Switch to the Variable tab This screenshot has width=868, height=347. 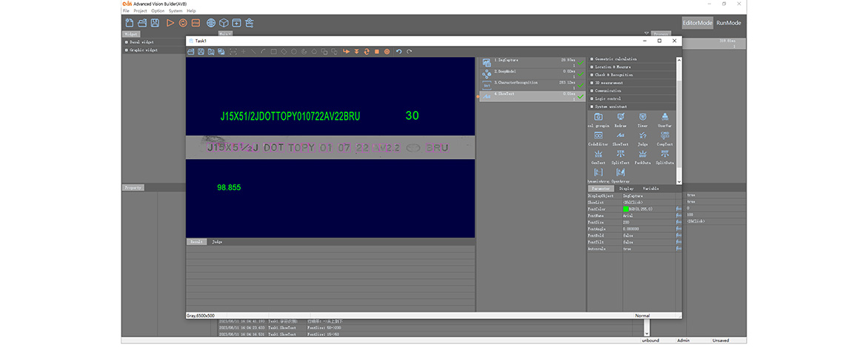click(650, 189)
